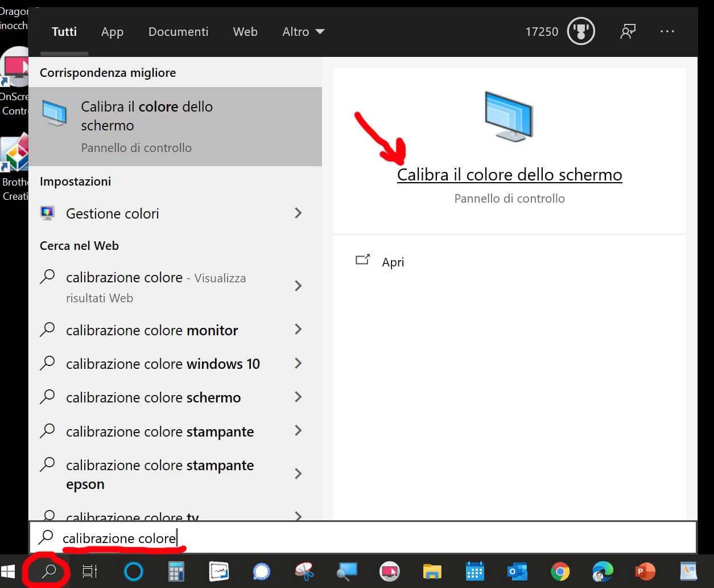The height and width of the screenshot is (588, 714).
Task: Open the three-dots options menu
Action: point(667,32)
